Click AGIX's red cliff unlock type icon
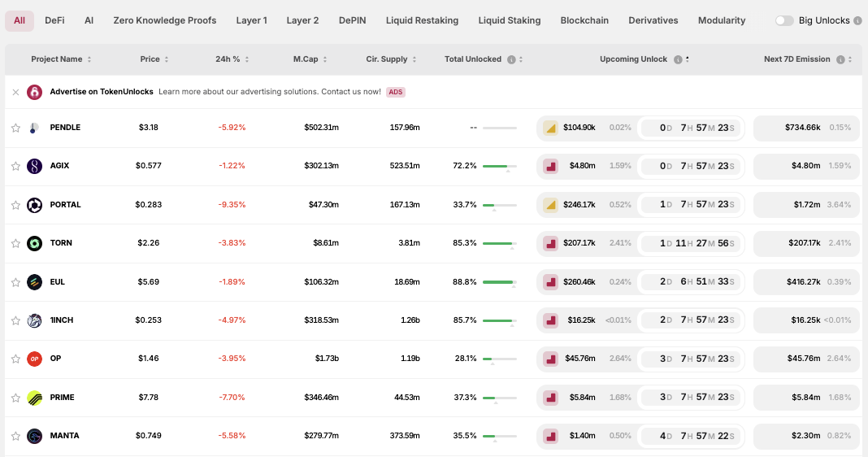 pos(550,166)
